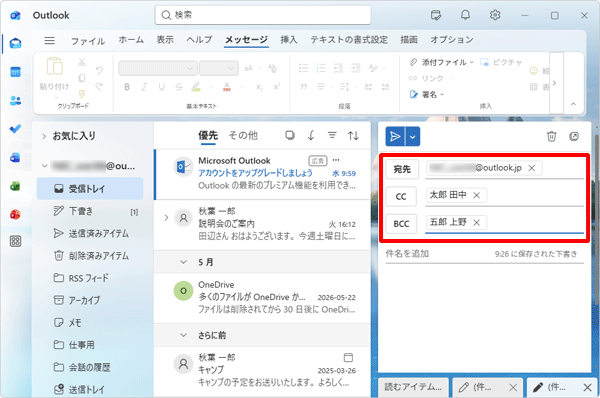Screen dimensions: 600x398
Task: Collapse the 5 月 message group
Action: click(184, 262)
